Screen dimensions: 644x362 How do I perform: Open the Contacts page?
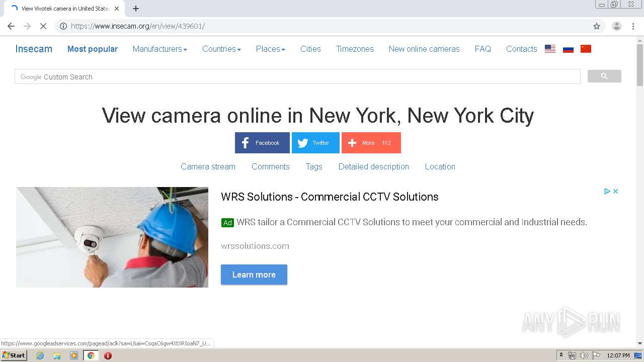click(x=522, y=49)
